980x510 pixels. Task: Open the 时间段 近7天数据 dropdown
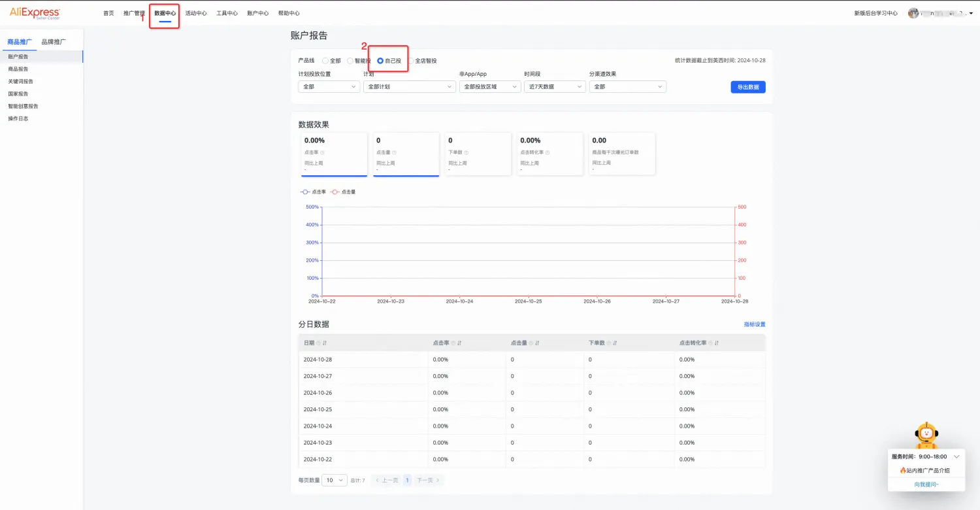pos(555,86)
